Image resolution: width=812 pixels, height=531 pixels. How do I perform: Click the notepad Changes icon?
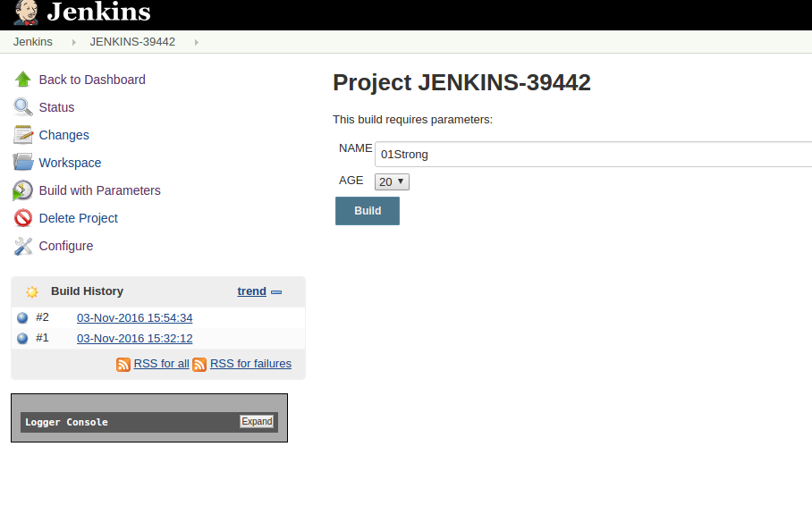pos(22,135)
